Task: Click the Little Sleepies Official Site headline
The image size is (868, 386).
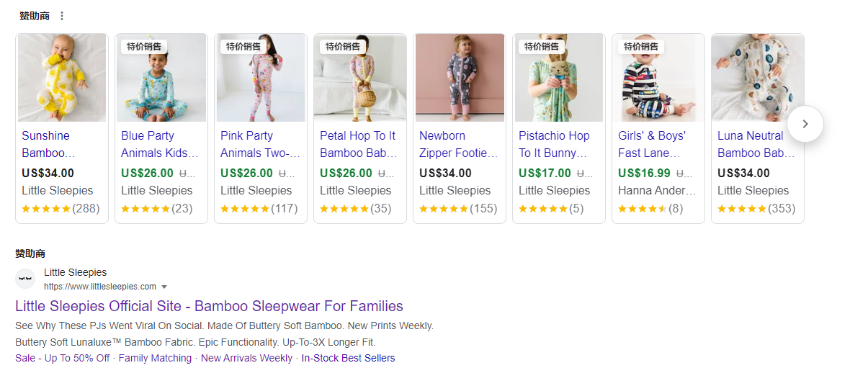Action: (209, 306)
